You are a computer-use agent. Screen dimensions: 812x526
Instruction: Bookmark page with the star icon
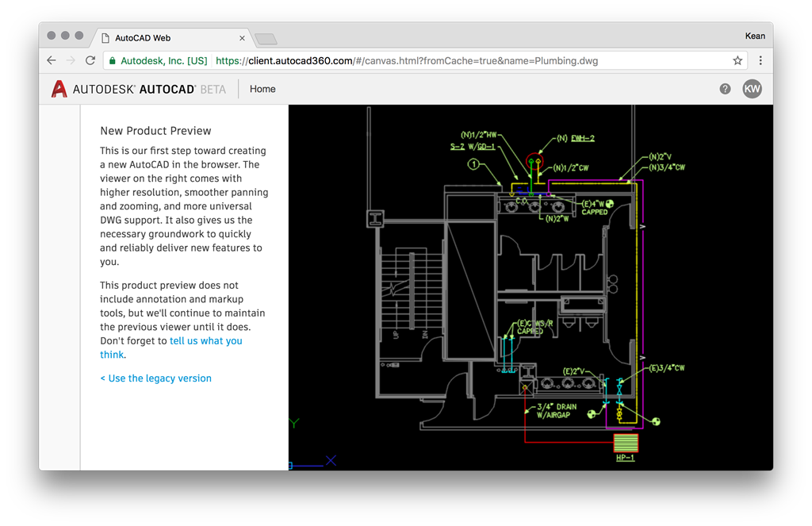737,60
